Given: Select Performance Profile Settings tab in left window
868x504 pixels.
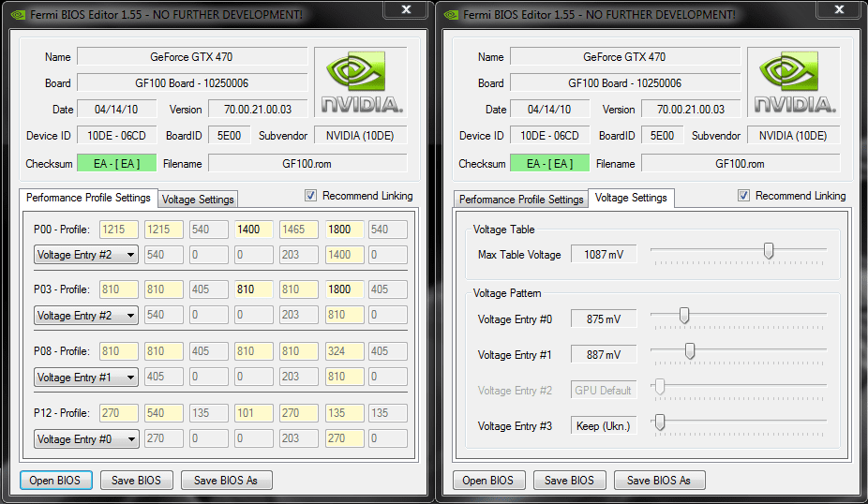Looking at the screenshot, I should (x=88, y=198).
